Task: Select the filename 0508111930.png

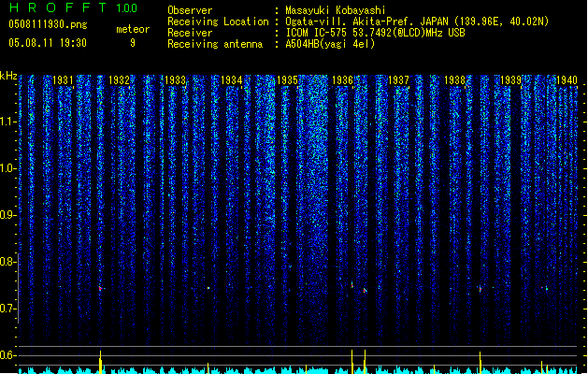Action: pos(48,24)
